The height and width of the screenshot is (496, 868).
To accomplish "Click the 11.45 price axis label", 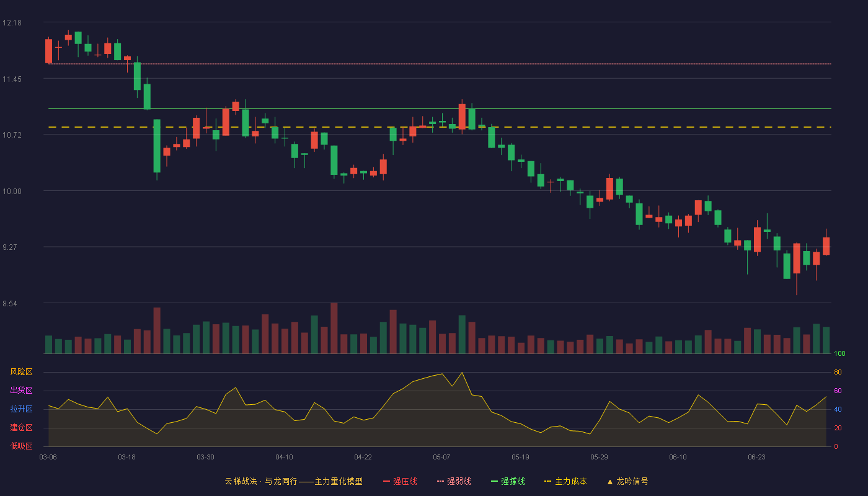I will (12, 79).
